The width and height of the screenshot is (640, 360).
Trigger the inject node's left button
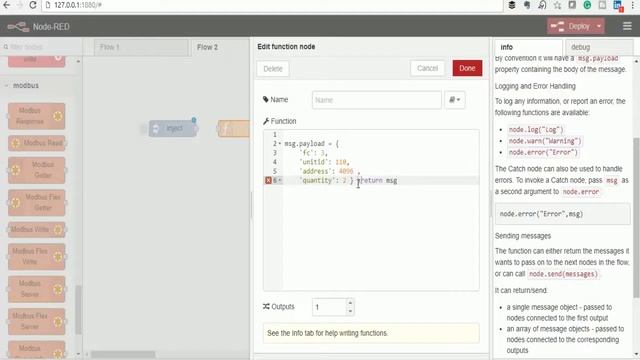pos(143,129)
